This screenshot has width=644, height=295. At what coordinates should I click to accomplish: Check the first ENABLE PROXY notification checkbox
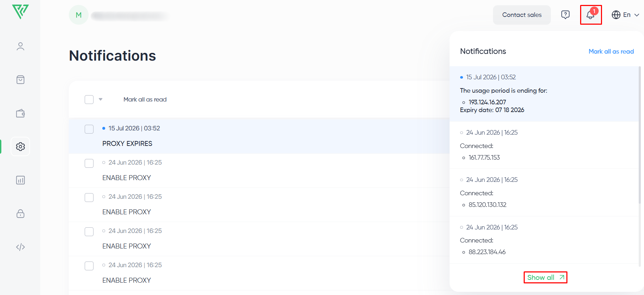click(x=89, y=163)
